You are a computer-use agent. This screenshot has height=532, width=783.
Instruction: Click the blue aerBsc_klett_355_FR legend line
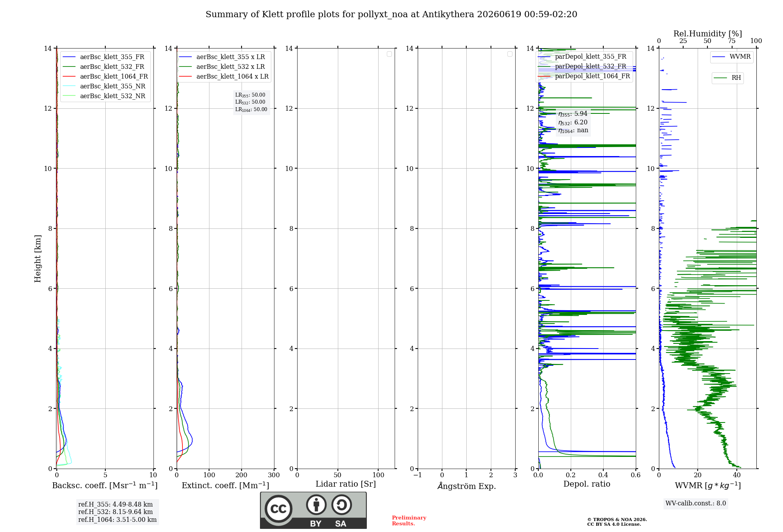69,57
